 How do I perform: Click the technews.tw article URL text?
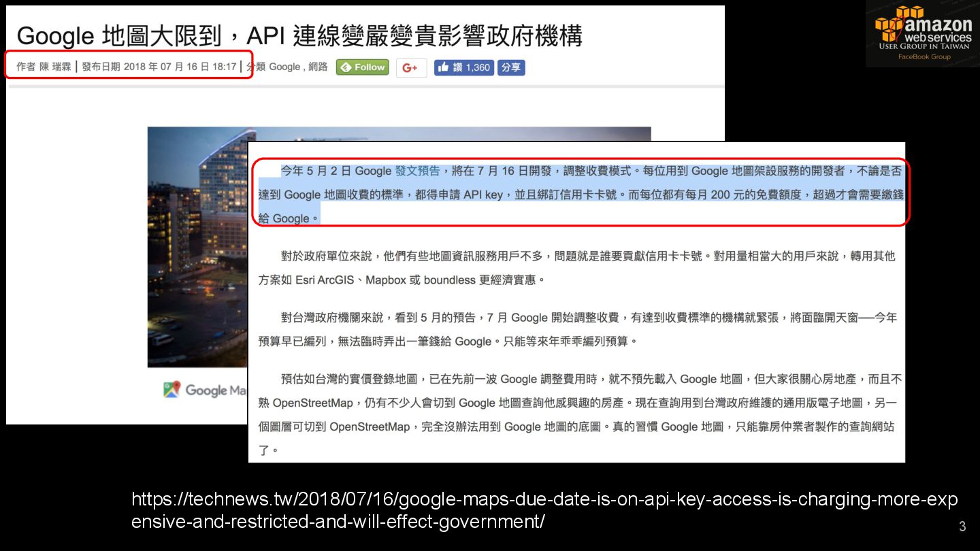pyautogui.click(x=544, y=510)
